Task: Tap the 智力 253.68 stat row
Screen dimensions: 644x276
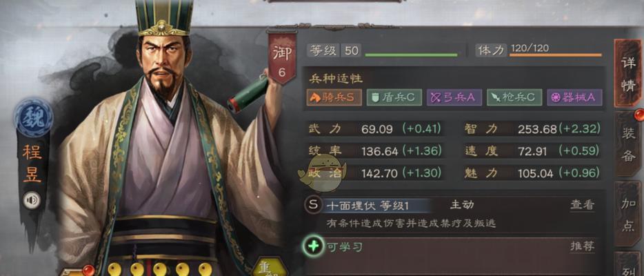Action: [x=533, y=129]
